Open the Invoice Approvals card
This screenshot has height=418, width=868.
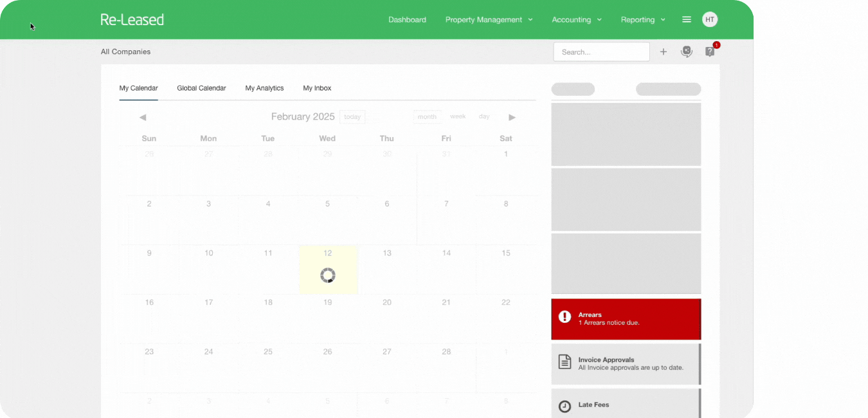point(626,364)
